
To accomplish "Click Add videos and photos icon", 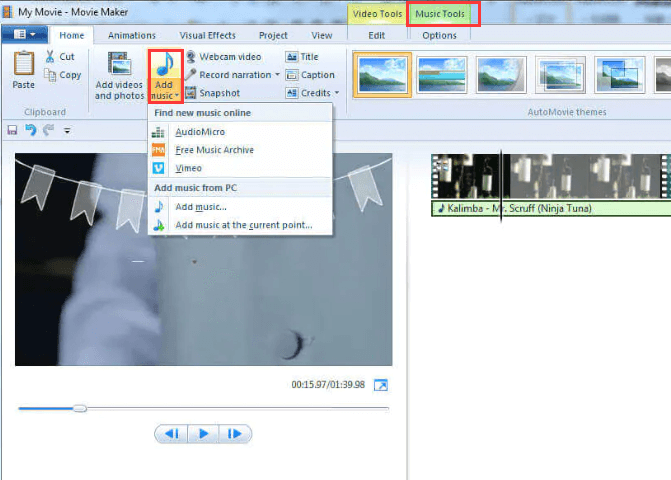I will [x=119, y=63].
